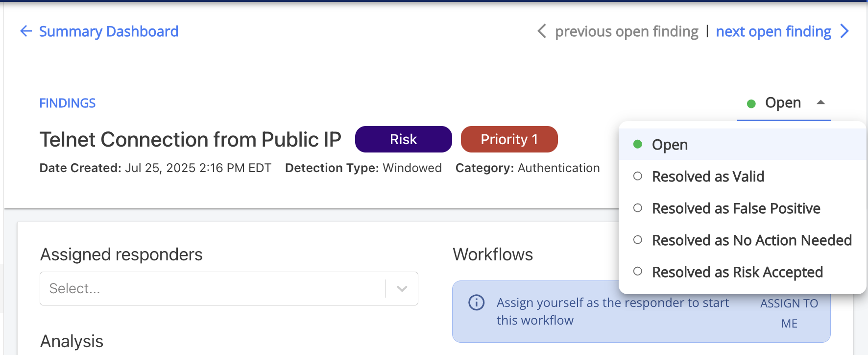This screenshot has width=868, height=355.
Task: Collapse the Open status dropdown
Action: [784, 103]
